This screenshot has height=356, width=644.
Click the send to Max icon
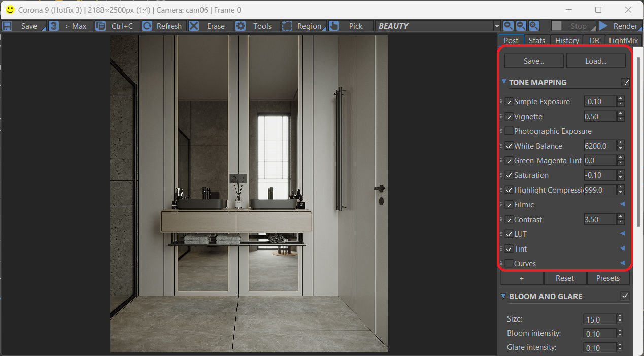point(54,26)
